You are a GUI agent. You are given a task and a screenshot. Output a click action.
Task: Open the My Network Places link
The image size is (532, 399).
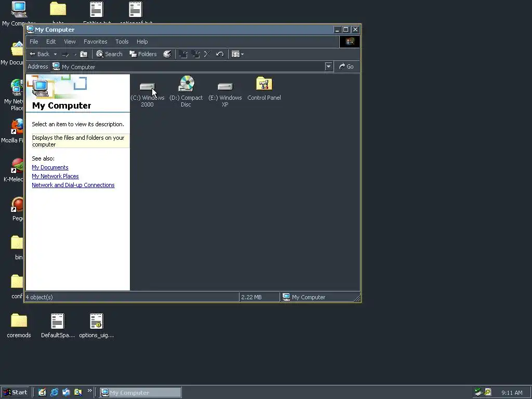(55, 176)
